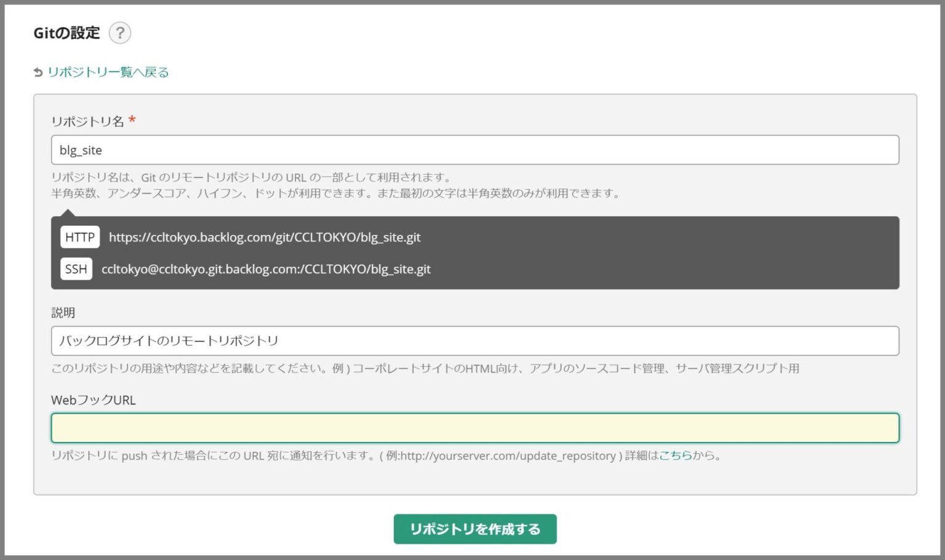The width and height of the screenshot is (945, 560).
Task: Click the WebフックURL field label
Action: point(94,400)
